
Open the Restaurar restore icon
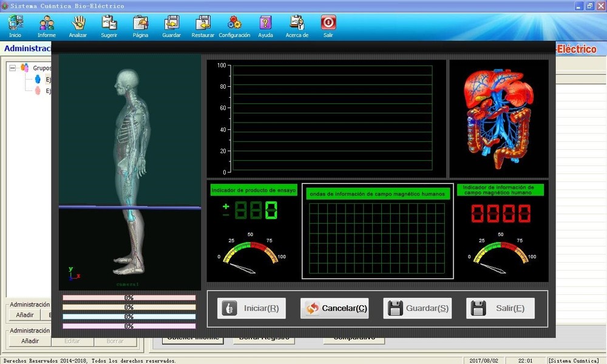pos(203,23)
